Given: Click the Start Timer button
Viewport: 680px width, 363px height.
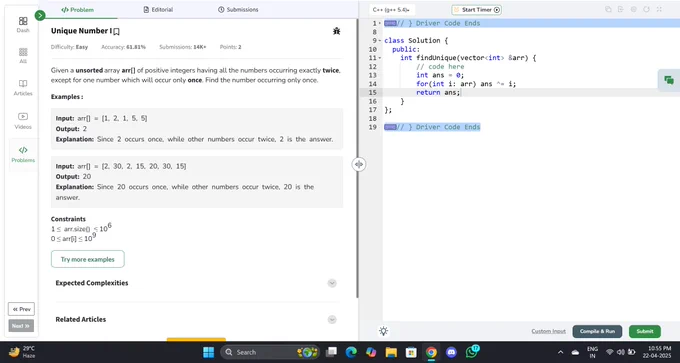Looking at the screenshot, I should pos(477,10).
